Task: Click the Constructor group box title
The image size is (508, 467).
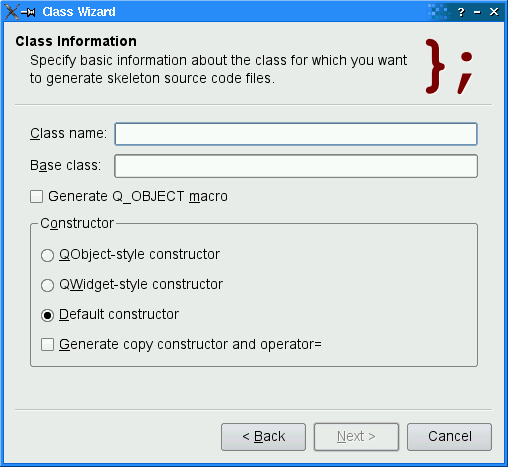Action: (77, 223)
